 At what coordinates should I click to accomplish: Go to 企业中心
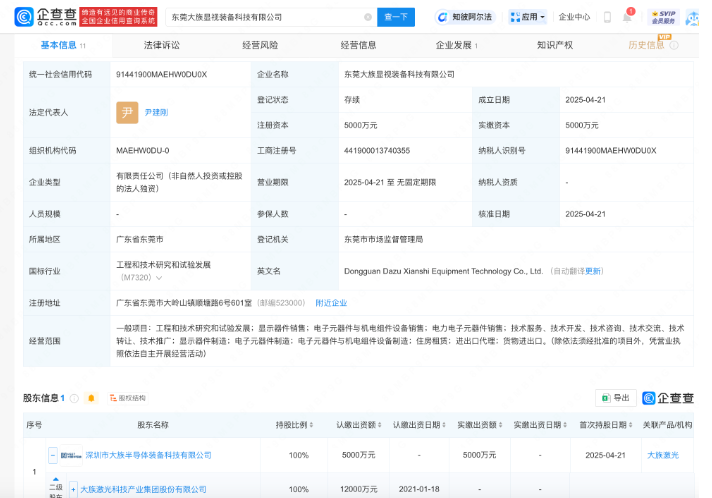(x=574, y=17)
